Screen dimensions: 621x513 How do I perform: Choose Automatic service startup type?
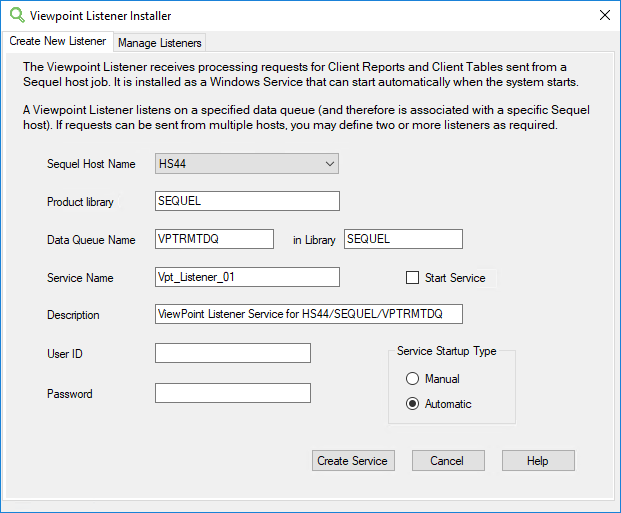412,404
